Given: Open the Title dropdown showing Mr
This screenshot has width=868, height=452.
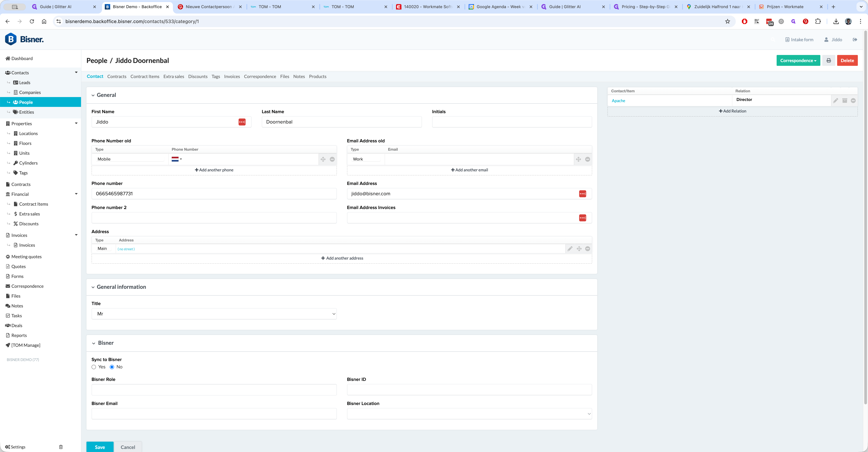Looking at the screenshot, I should 214,314.
